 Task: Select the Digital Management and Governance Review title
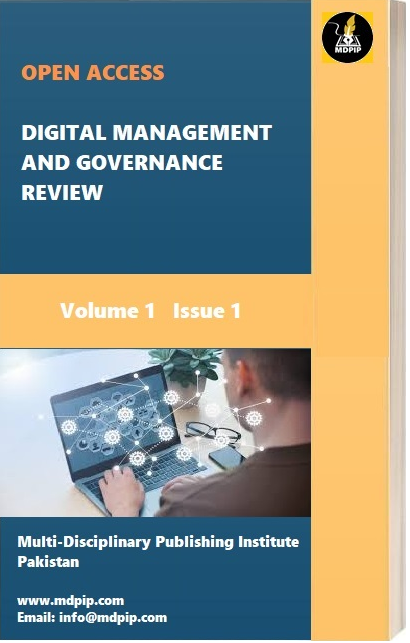(x=146, y=162)
